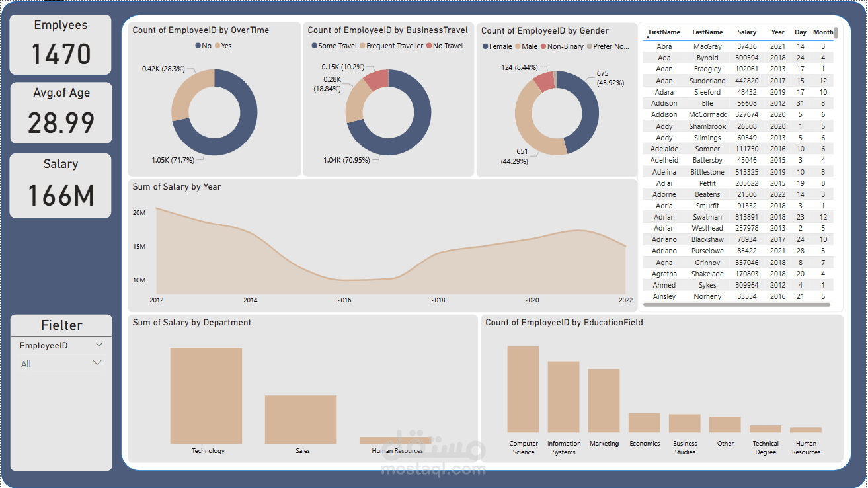Sort table by Salary column header
The height and width of the screenshot is (488, 868).
(747, 32)
